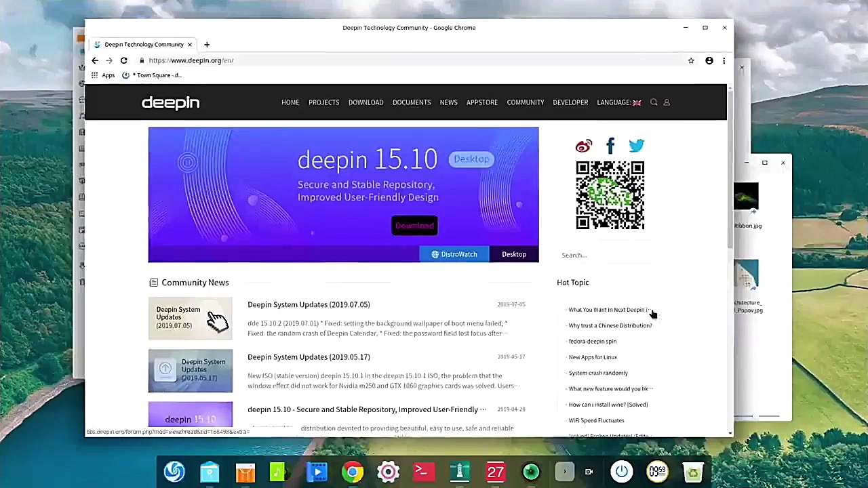
Task: Visit deepin's Weibo page via its icon
Action: [x=584, y=146]
